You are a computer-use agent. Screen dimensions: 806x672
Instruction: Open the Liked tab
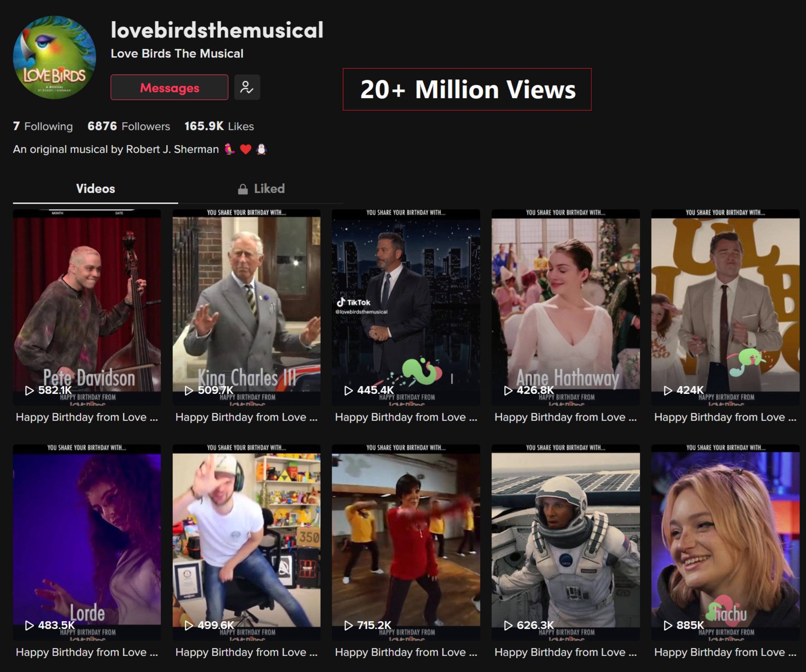point(268,188)
